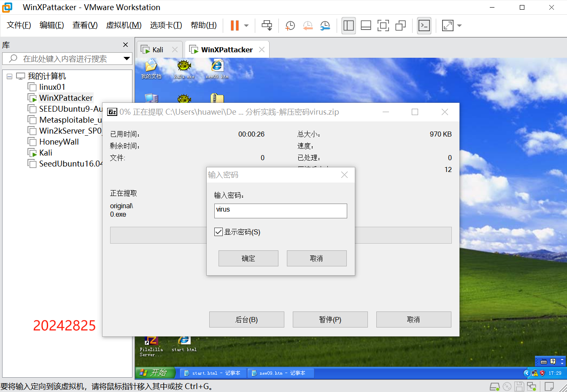Open the stretch guest display dropdown
The width and height of the screenshot is (567, 392).
point(459,26)
